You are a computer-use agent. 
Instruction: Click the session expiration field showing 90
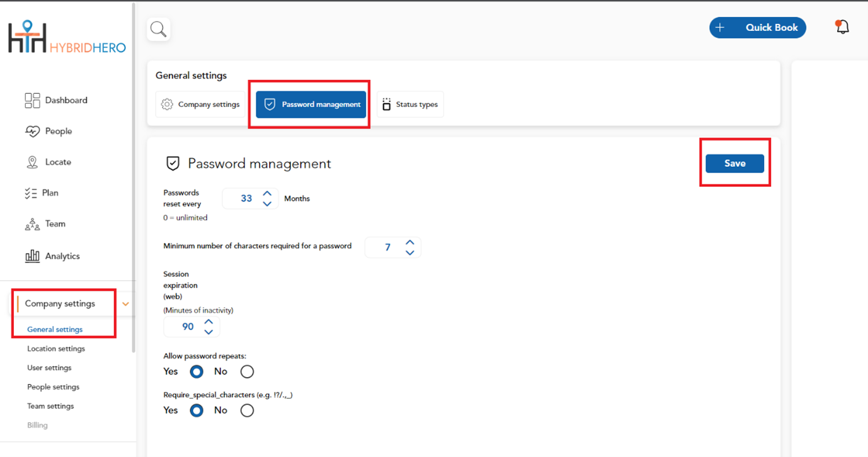(x=191, y=327)
